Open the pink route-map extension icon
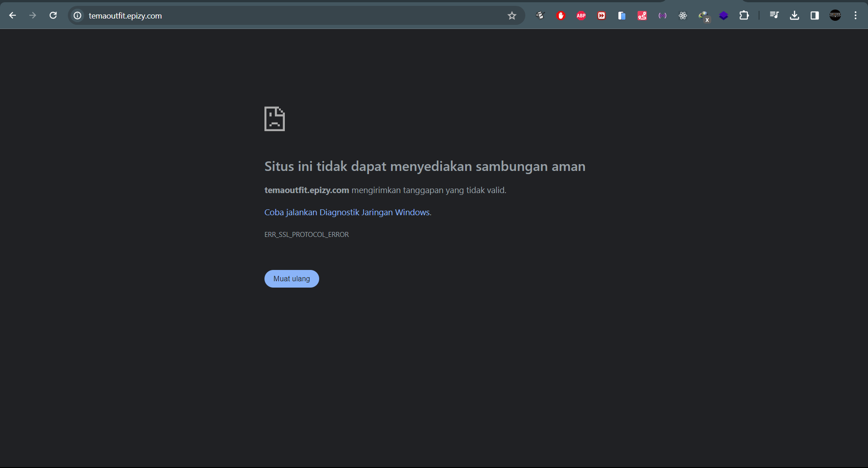Image resolution: width=868 pixels, height=468 pixels. (642, 16)
